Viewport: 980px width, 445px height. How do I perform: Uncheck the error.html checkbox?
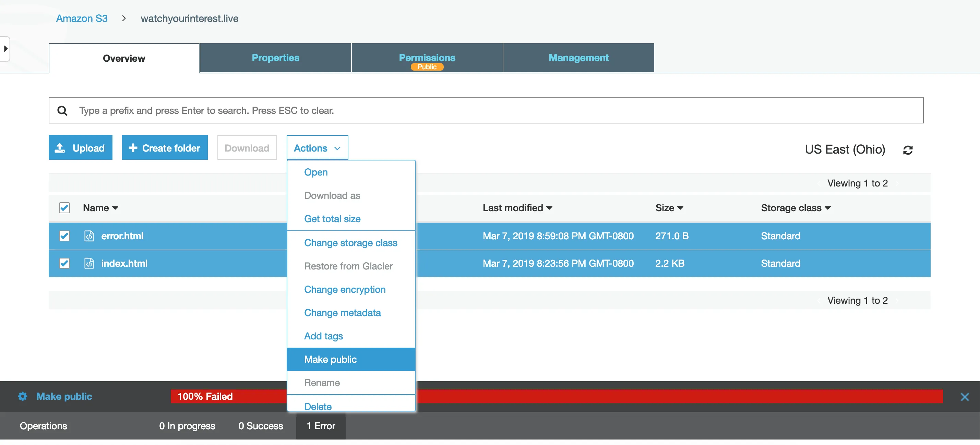[x=64, y=236]
